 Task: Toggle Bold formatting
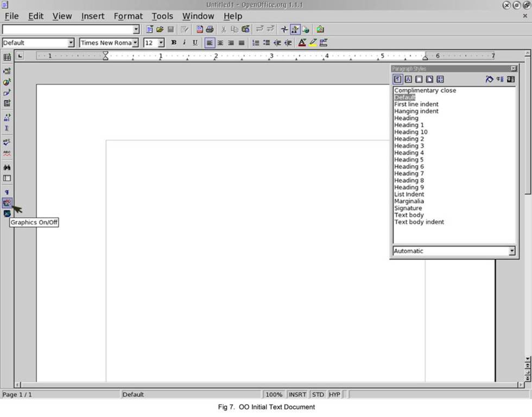coord(174,43)
